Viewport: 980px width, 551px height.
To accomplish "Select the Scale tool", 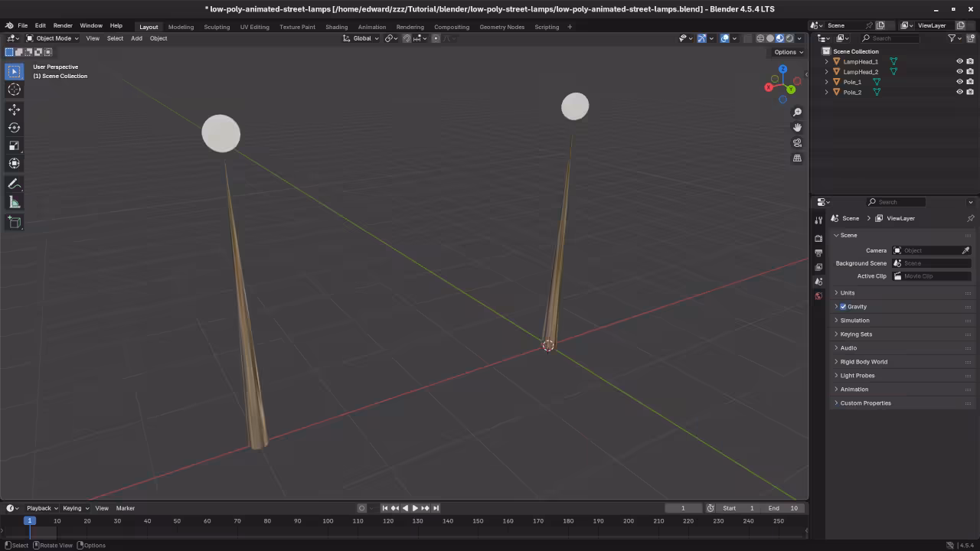I will pos(14,145).
